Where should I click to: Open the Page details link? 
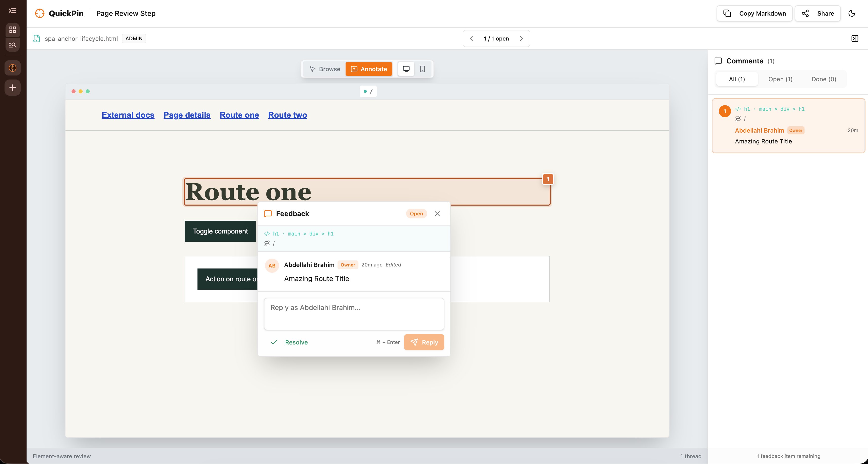pos(187,115)
